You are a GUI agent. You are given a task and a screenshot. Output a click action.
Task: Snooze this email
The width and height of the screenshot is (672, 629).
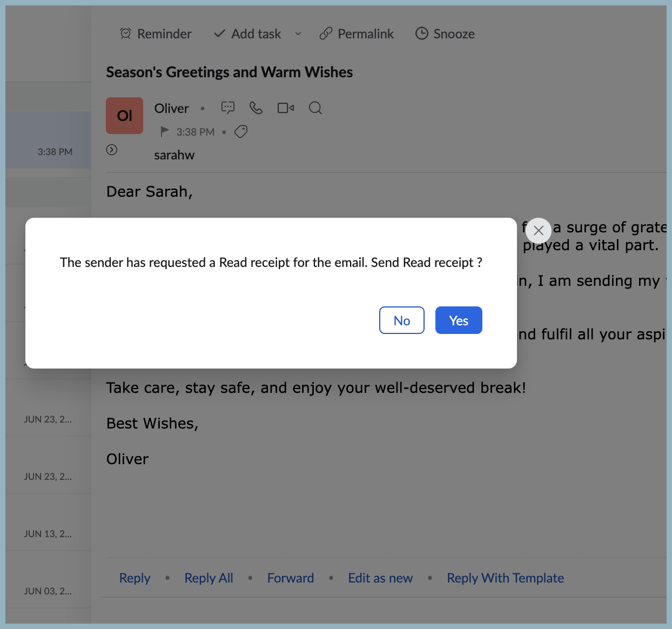(x=445, y=34)
